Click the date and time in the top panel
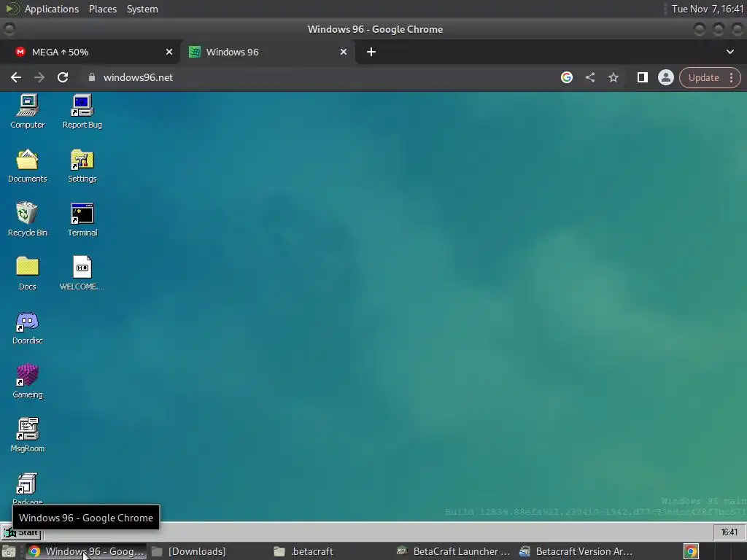Viewport: 747px width, 560px height. [707, 9]
